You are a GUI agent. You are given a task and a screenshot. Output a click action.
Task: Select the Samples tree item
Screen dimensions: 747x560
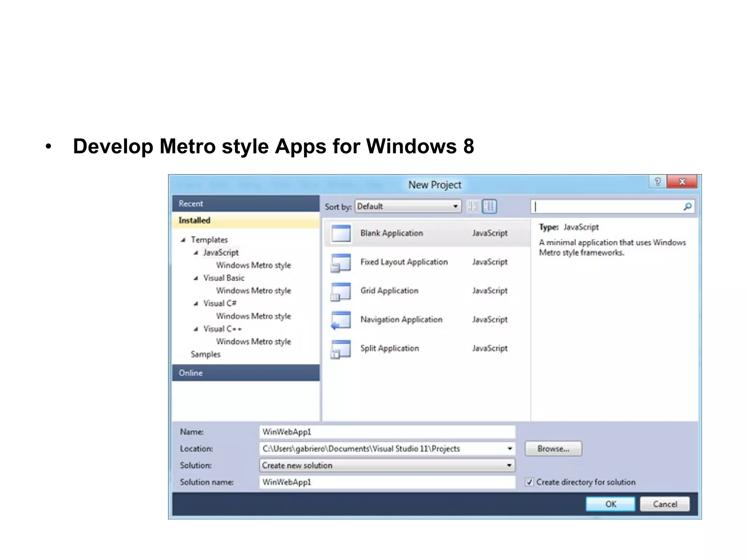pyautogui.click(x=205, y=354)
